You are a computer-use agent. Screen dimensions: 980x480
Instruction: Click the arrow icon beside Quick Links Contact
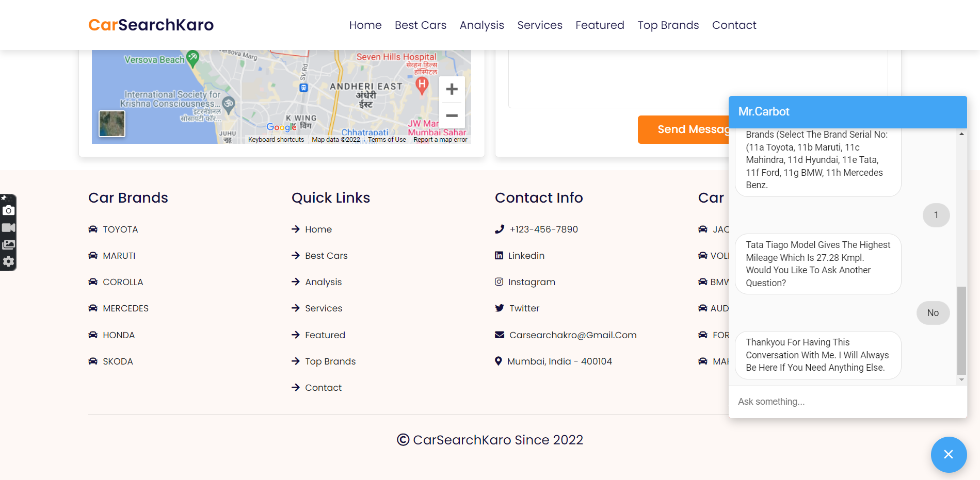click(296, 387)
